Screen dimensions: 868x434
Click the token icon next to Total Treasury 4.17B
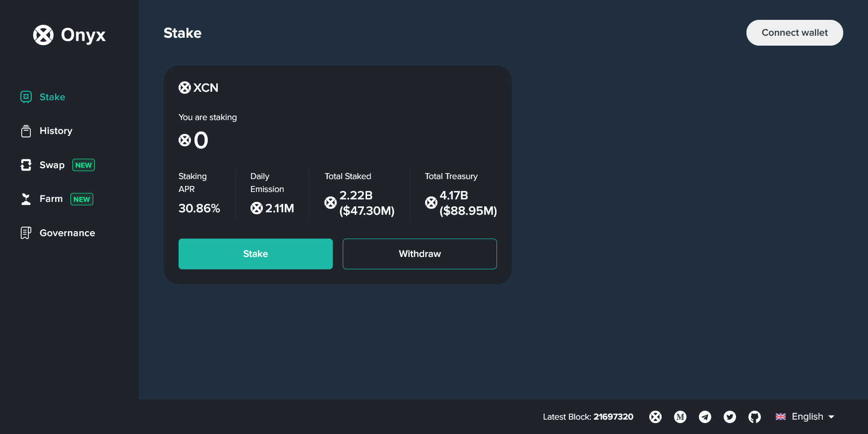click(x=431, y=202)
